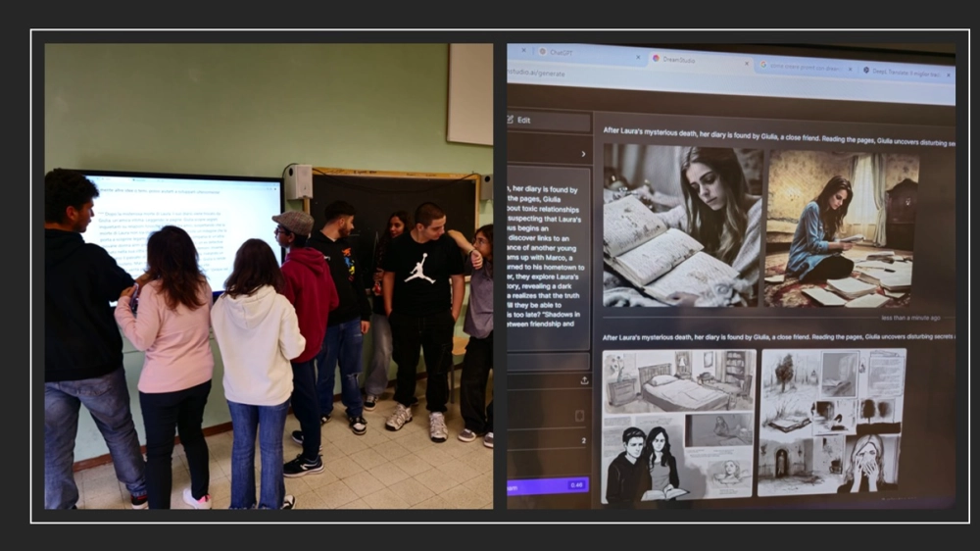Switch to the Google search results tab
Image resolution: width=980 pixels, height=551 pixels.
[x=799, y=66]
